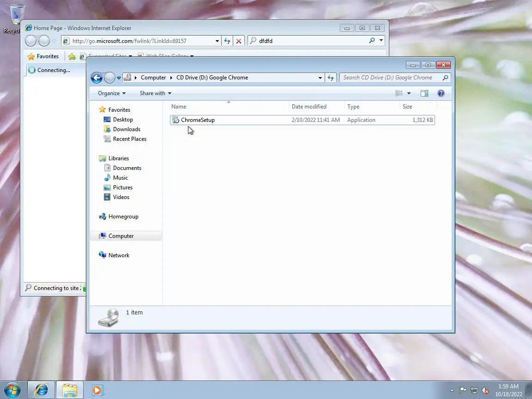Show hidden system tray icons arrow

(x=452, y=391)
